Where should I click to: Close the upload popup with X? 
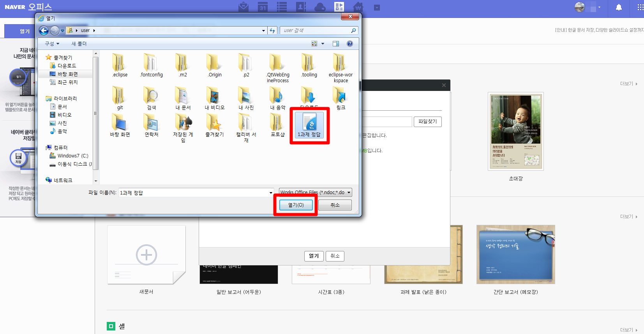[444, 85]
